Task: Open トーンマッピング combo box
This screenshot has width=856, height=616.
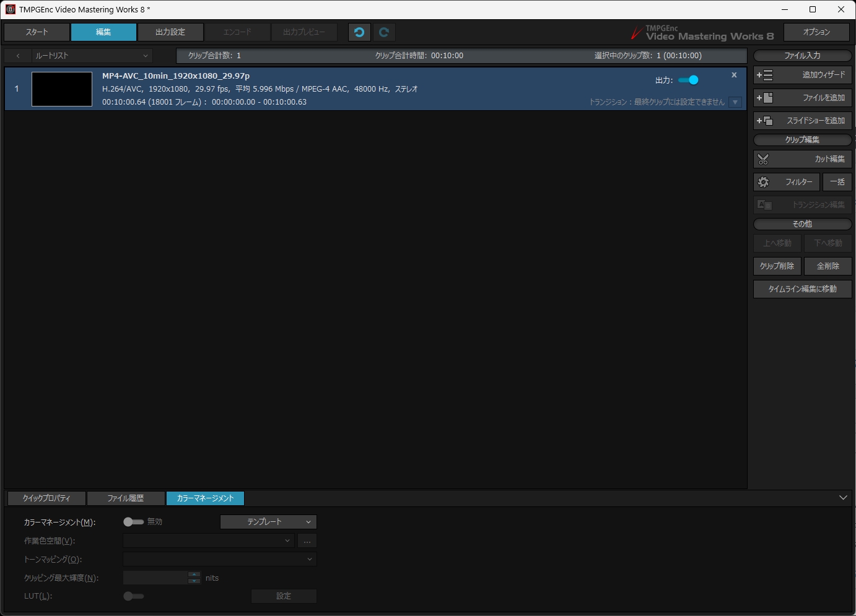Action: click(x=220, y=559)
